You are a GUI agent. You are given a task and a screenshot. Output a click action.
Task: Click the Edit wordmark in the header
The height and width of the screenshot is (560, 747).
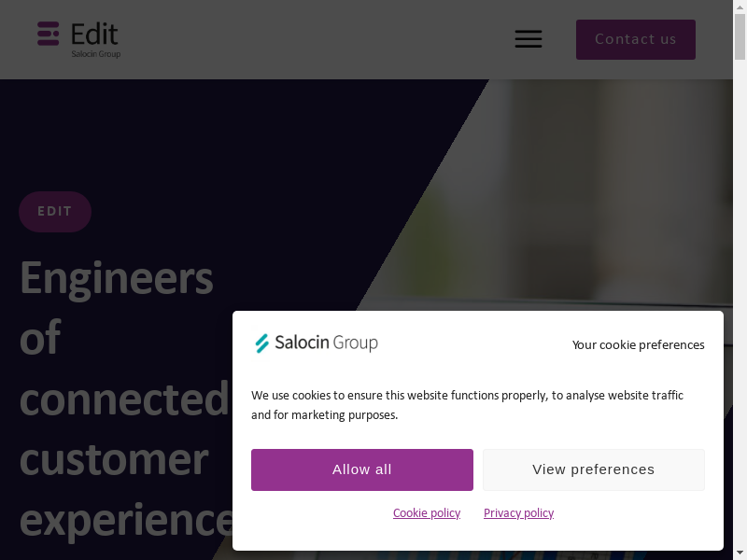(94, 35)
